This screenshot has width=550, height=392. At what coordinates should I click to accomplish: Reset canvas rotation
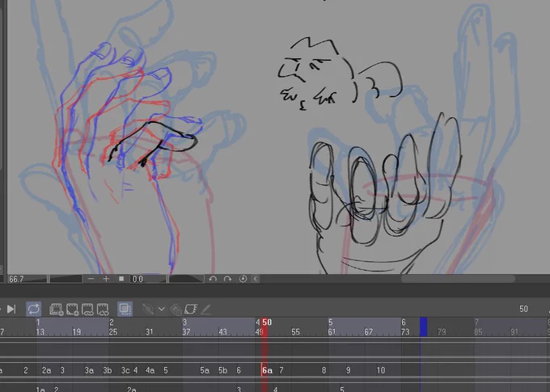[243, 279]
